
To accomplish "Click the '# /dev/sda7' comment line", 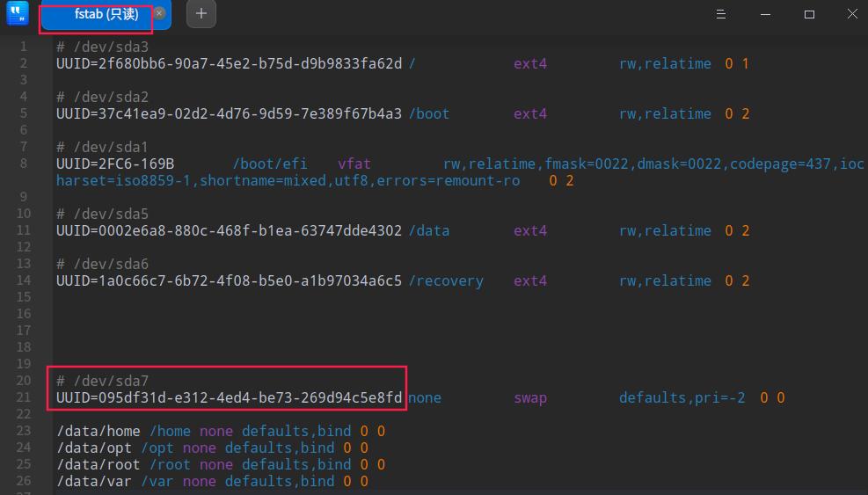I will click(102, 381).
